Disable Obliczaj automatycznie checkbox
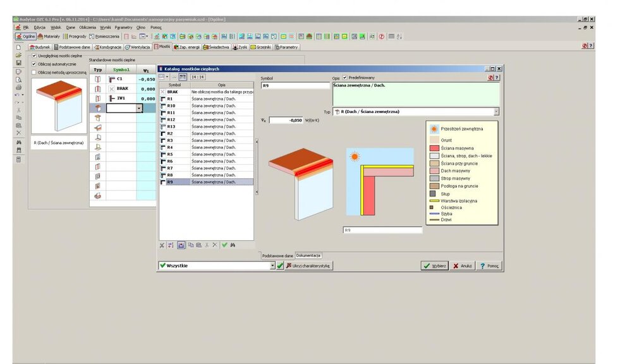Viewport: 632px width, 364px height. coord(34,64)
